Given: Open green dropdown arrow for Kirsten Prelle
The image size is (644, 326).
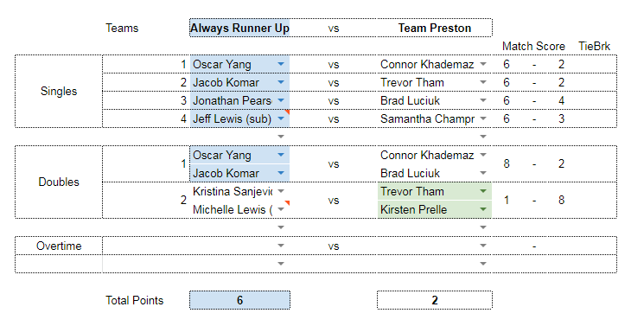Looking at the screenshot, I should click(483, 209).
